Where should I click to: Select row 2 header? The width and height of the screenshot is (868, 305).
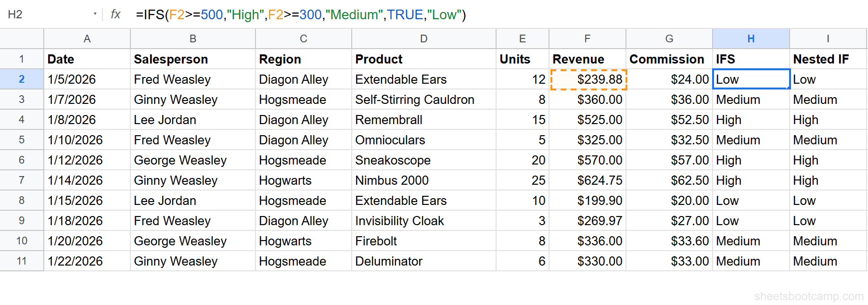click(x=22, y=79)
